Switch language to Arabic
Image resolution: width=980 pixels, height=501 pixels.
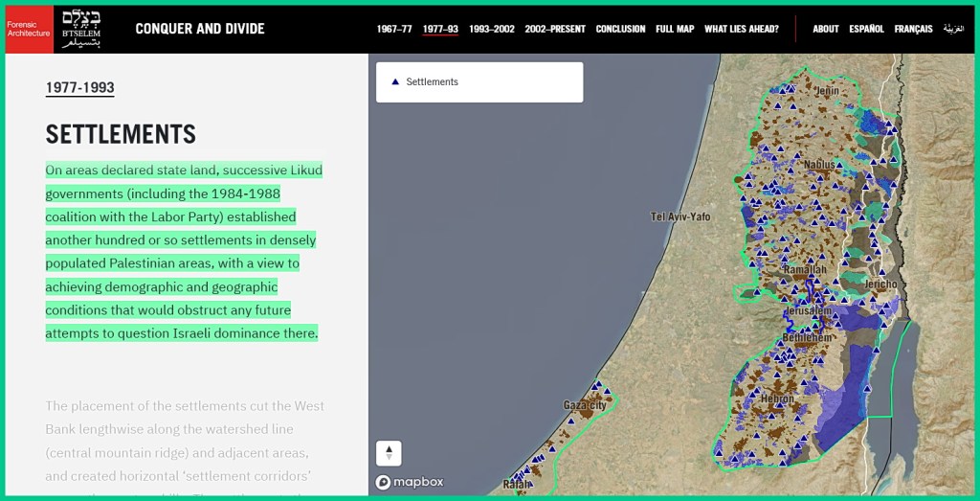[x=953, y=29]
